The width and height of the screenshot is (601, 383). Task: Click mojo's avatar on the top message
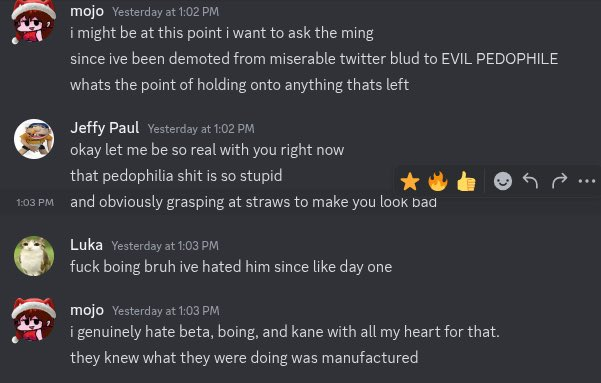[x=34, y=22]
